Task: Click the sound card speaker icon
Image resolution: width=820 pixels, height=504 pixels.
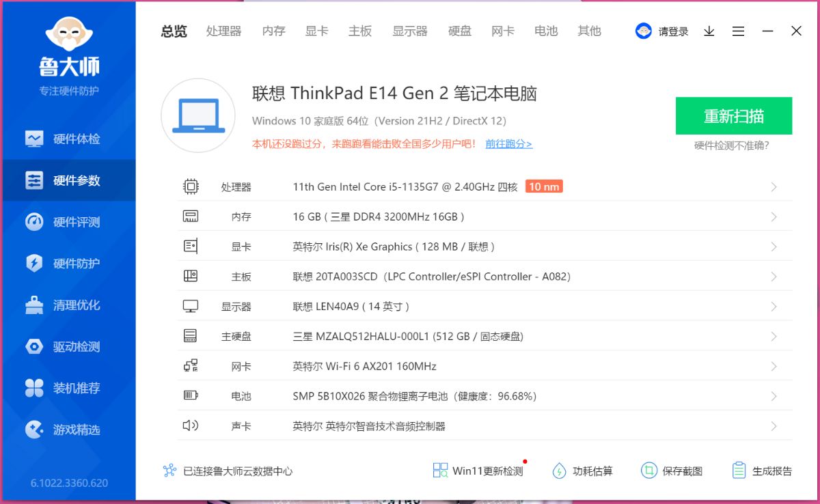Action: click(x=191, y=426)
